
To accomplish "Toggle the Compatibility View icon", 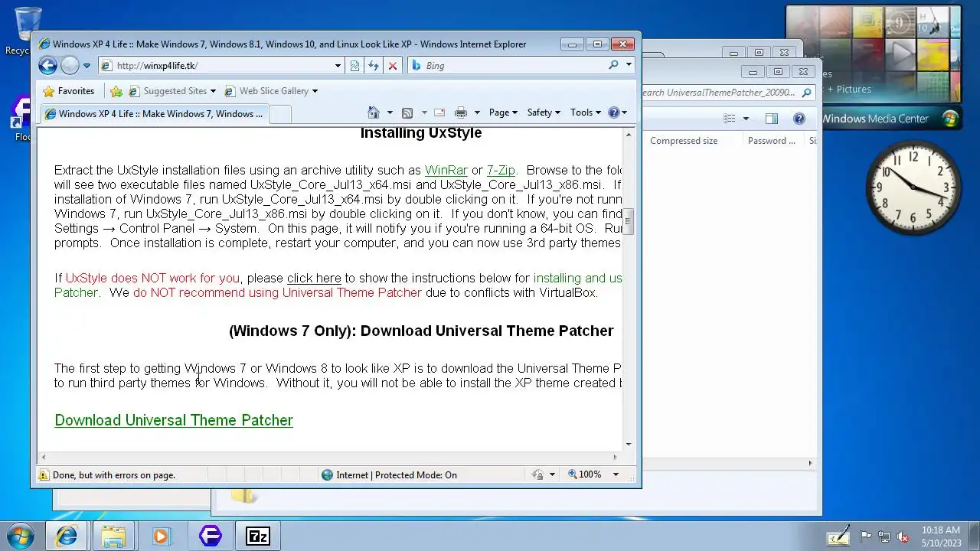I will (354, 66).
